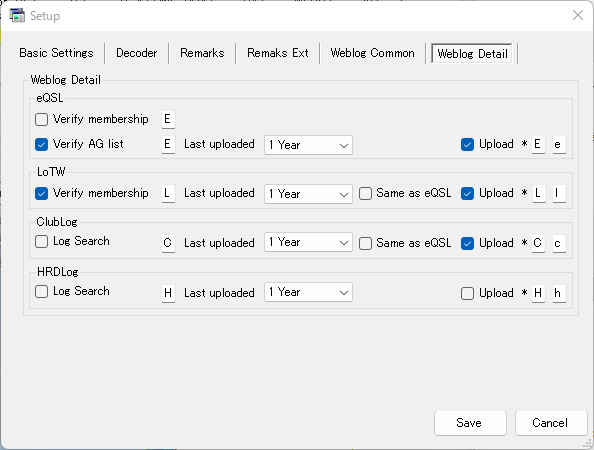
Task: Toggle LoTW Verify membership checkbox
Action: pos(41,194)
